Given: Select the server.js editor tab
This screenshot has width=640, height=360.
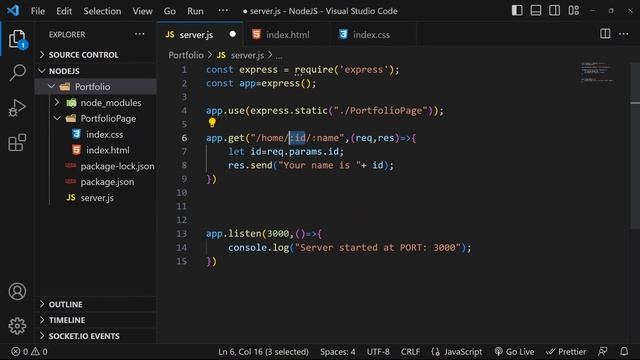Looking at the screenshot, I should 200,35.
